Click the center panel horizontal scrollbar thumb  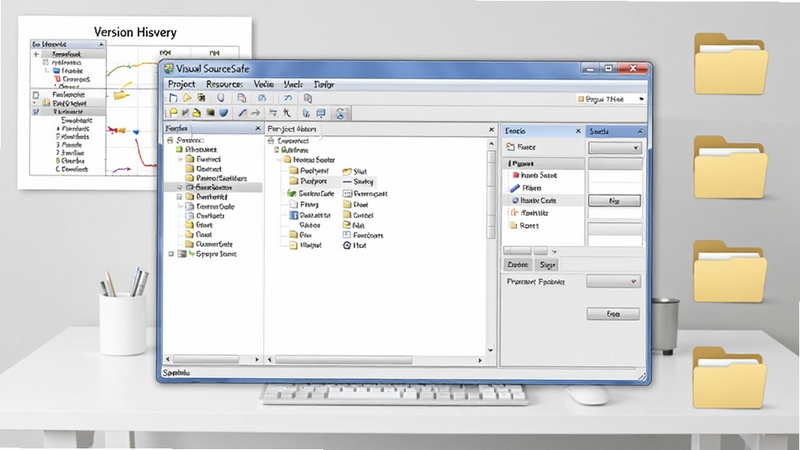[343, 360]
